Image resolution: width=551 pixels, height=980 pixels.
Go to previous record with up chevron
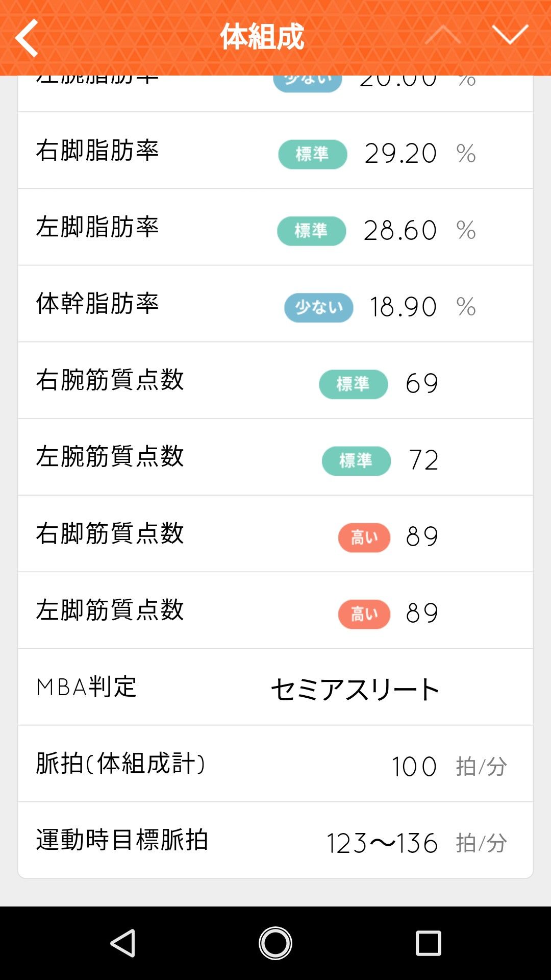442,35
